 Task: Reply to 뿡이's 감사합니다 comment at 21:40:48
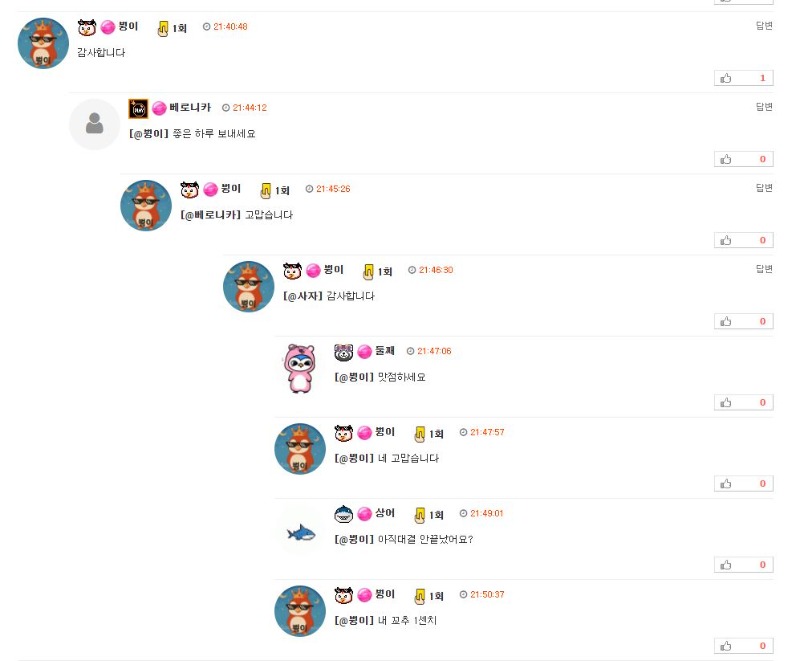click(x=764, y=26)
